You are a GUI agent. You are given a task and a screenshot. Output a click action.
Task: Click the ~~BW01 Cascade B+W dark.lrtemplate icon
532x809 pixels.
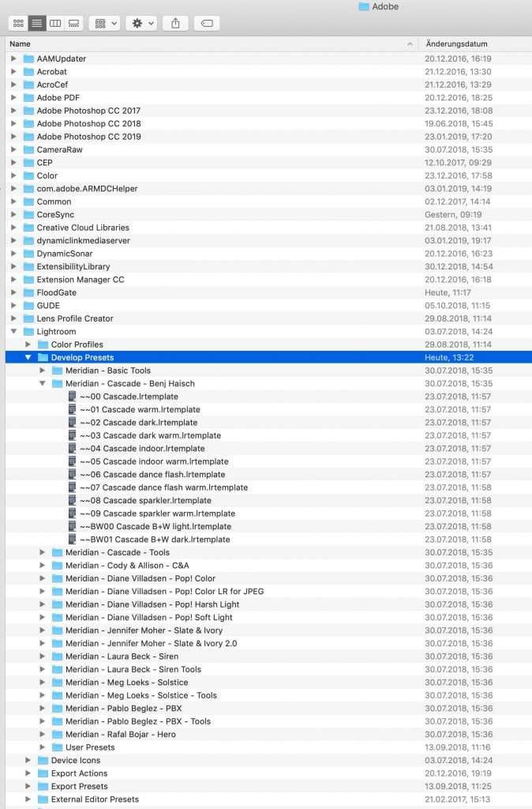click(72, 540)
